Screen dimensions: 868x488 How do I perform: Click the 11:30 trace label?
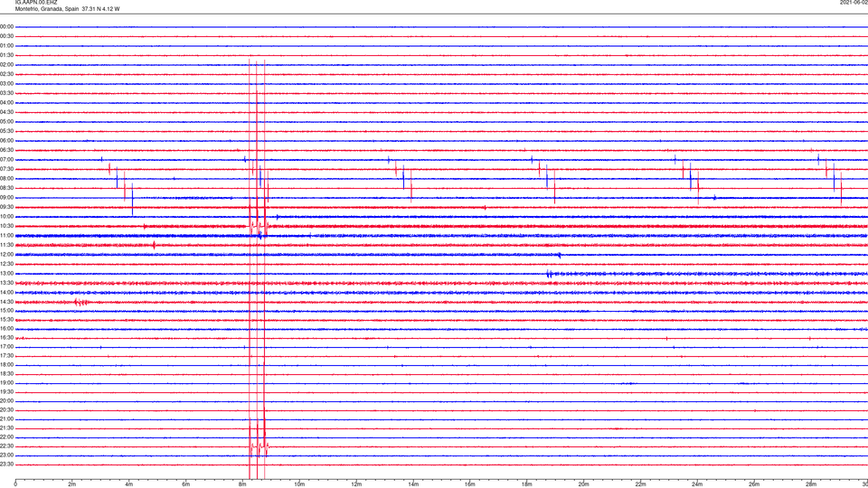pos(6,245)
